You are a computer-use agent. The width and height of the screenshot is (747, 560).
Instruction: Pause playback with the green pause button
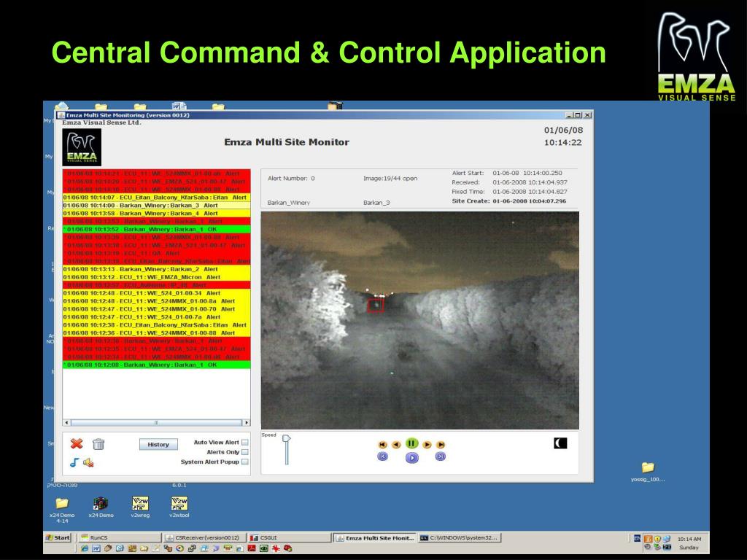(x=411, y=443)
